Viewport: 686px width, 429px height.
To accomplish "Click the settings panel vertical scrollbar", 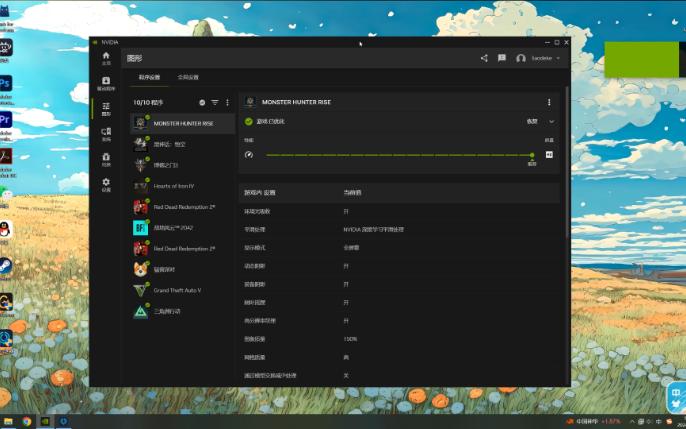I will [x=567, y=163].
